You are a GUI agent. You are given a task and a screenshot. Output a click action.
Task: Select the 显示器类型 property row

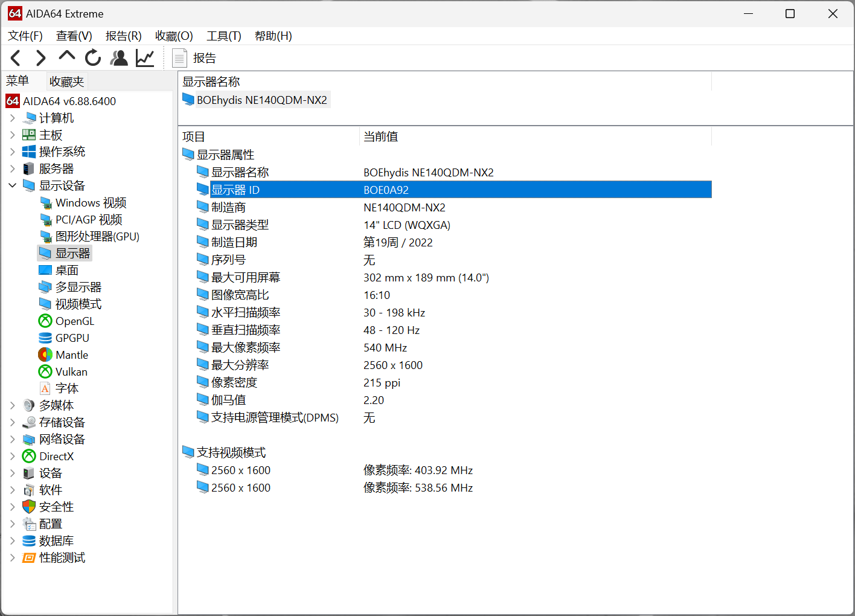tap(453, 225)
